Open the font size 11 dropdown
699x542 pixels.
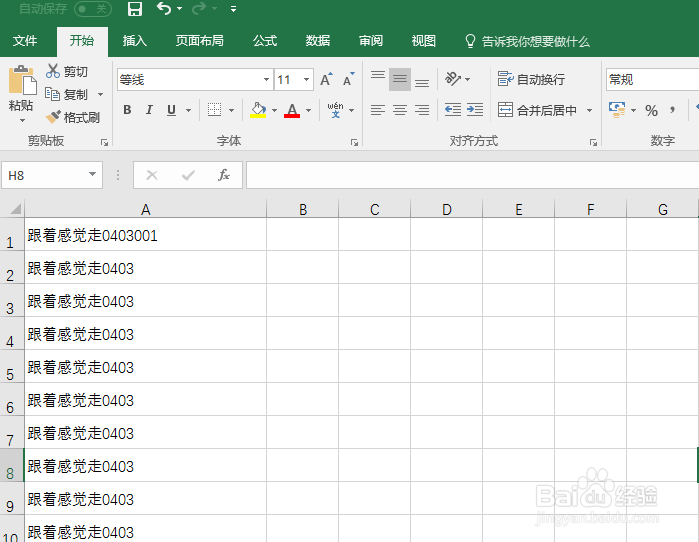(306, 80)
